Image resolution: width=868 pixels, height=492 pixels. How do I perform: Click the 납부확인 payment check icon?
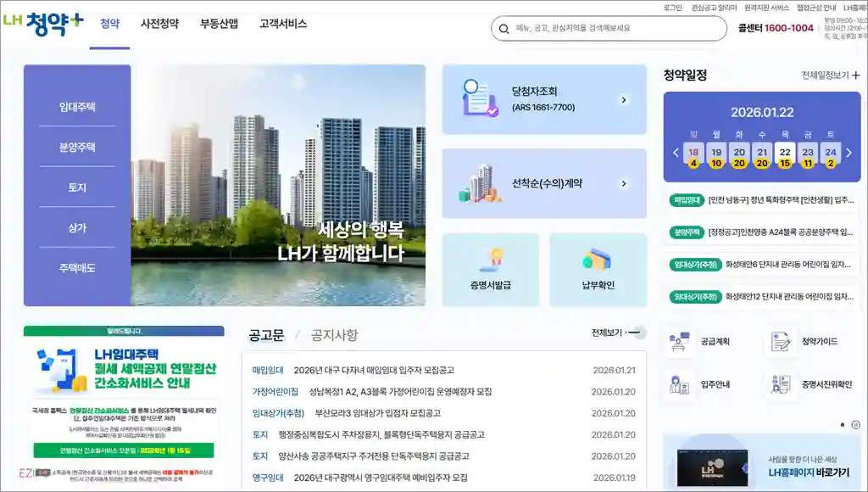click(x=600, y=270)
